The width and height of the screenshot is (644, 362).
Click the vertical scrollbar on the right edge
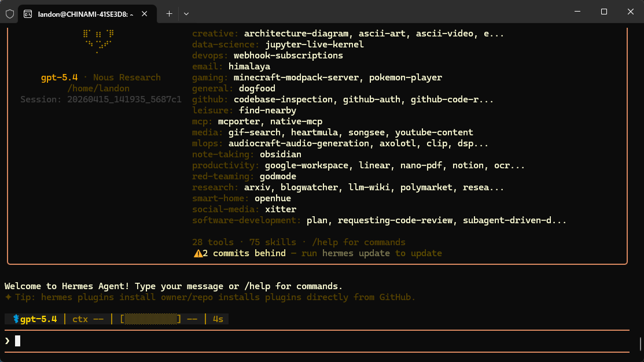click(640, 343)
